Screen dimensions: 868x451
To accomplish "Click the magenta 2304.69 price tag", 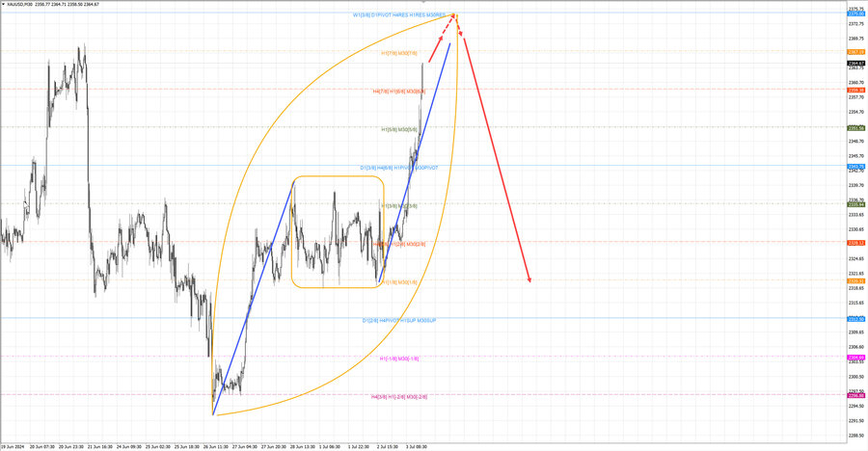I will (855, 358).
